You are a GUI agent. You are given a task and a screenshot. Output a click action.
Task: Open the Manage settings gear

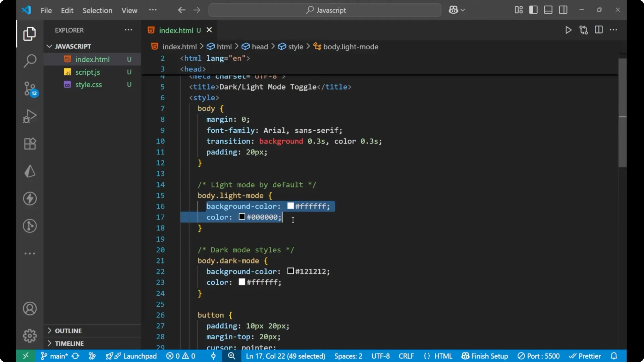30,336
